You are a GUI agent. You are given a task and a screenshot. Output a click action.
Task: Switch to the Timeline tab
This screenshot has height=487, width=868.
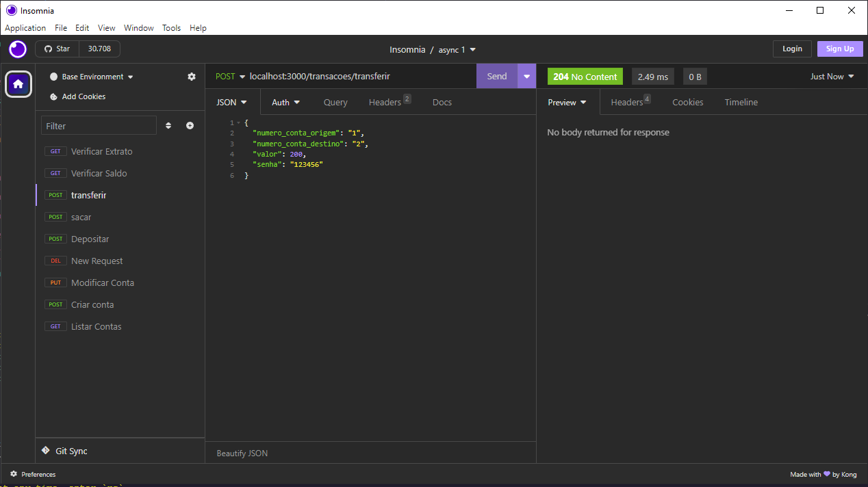pyautogui.click(x=741, y=101)
